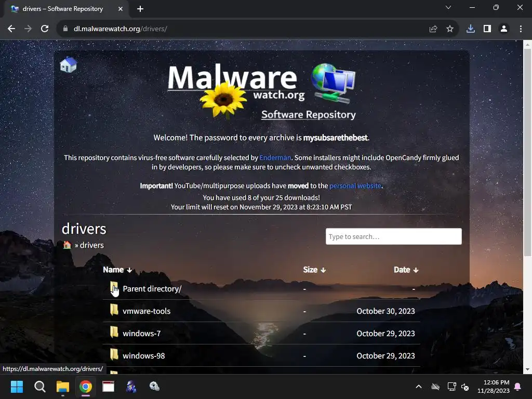The image size is (532, 399).
Task: Sort listing by Size column
Action: tap(314, 270)
